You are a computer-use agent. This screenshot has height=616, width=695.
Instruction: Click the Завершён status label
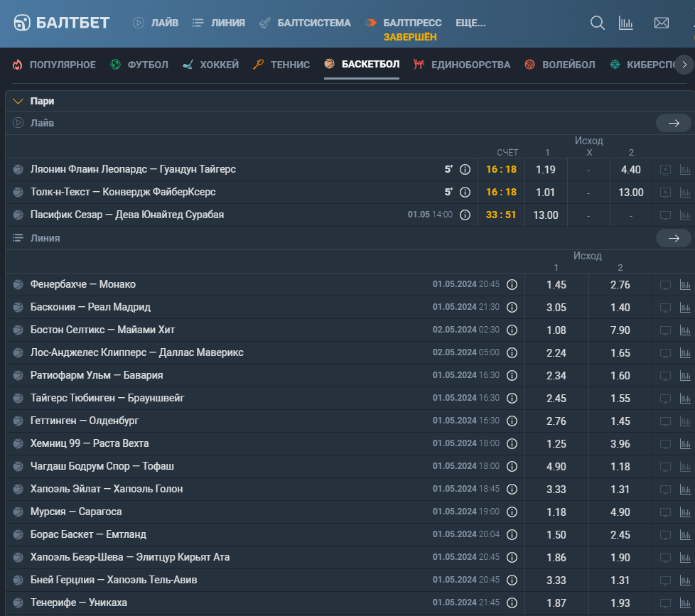(x=410, y=37)
